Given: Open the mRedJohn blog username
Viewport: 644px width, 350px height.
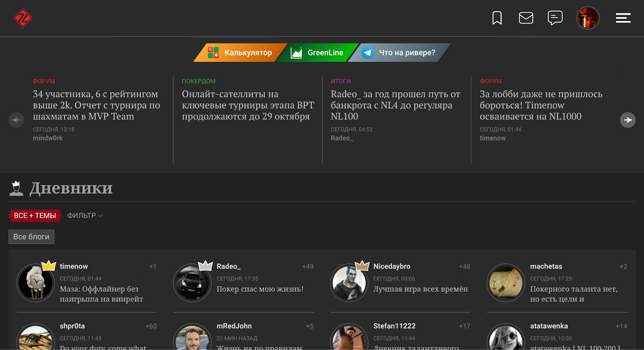Looking at the screenshot, I should click(234, 326).
